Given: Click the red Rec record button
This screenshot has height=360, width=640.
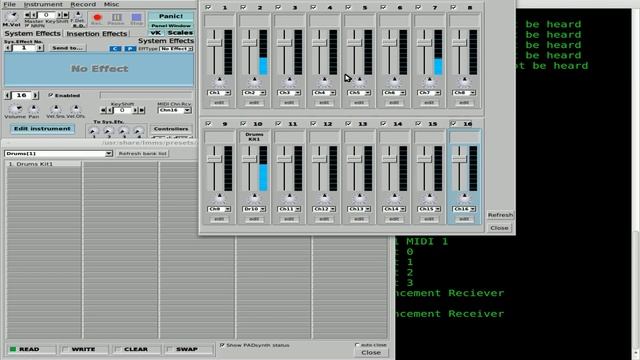Looking at the screenshot, I should point(97,18).
